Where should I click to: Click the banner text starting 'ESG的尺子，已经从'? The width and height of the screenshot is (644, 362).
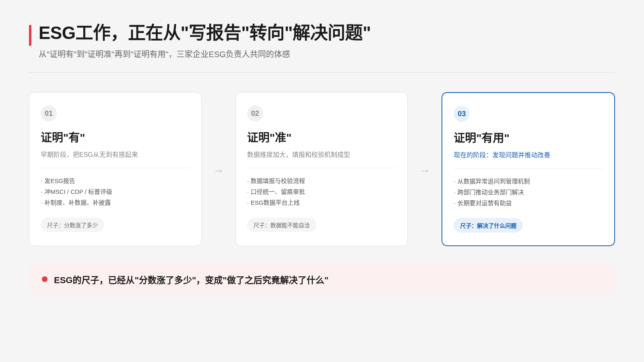[x=191, y=280]
